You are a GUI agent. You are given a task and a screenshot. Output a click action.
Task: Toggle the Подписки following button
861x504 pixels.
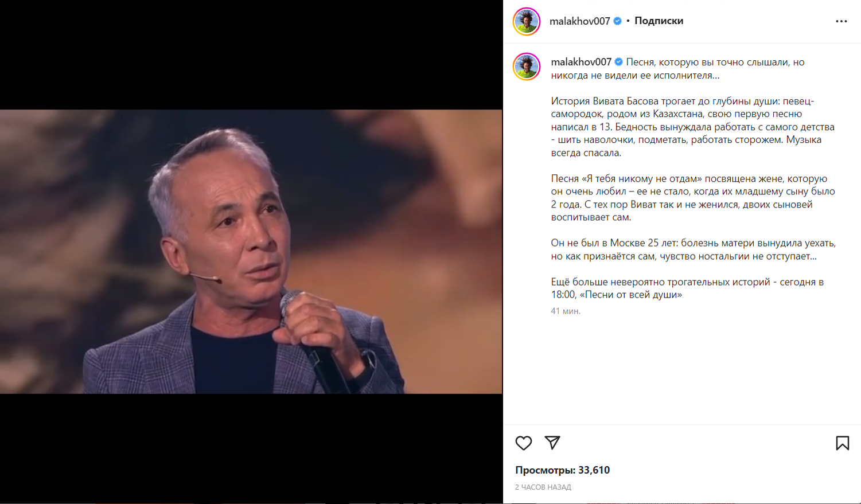click(659, 21)
